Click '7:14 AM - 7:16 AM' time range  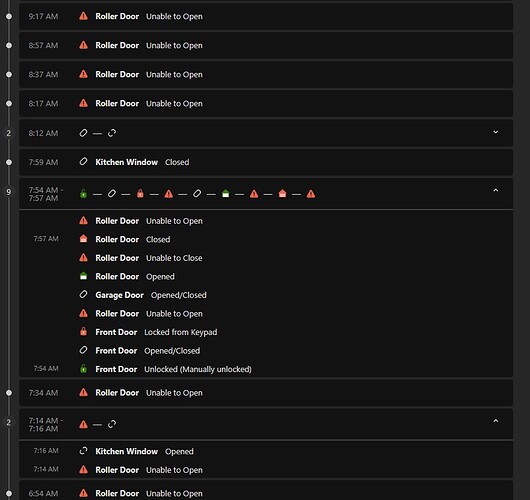pos(46,425)
